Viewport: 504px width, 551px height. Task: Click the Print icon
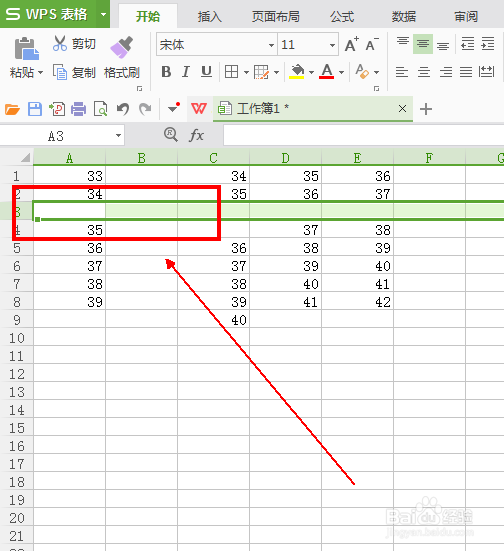point(79,109)
